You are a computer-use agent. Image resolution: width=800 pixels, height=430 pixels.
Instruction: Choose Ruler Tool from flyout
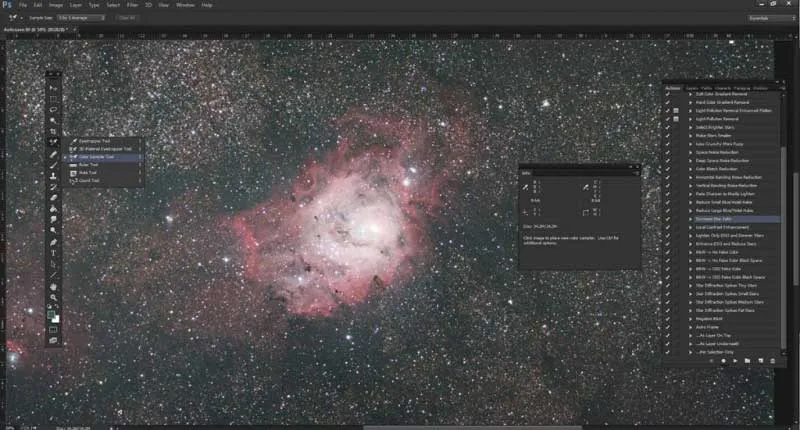pos(88,165)
